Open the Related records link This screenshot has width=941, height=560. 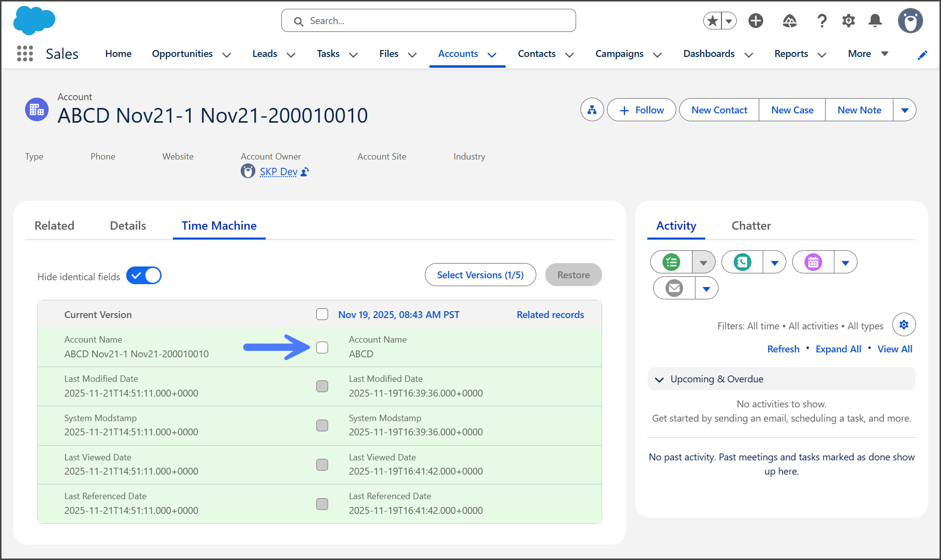tap(550, 315)
